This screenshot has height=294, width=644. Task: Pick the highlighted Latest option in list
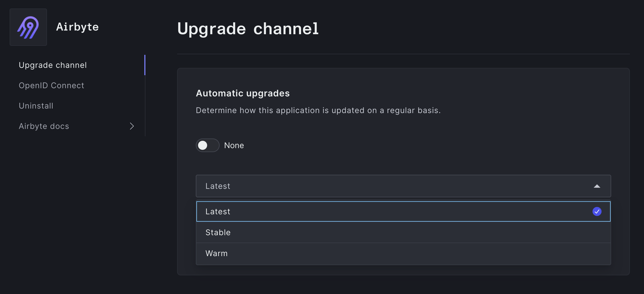(403, 211)
